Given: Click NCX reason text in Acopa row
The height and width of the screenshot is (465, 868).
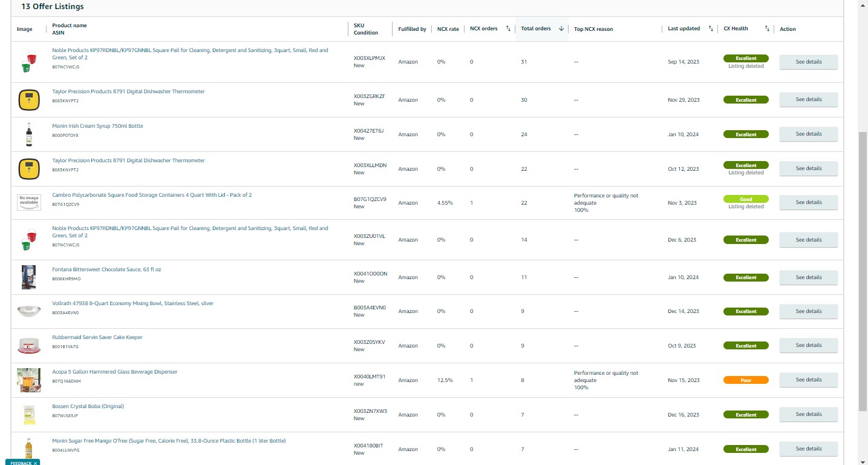Looking at the screenshot, I should coord(606,380).
